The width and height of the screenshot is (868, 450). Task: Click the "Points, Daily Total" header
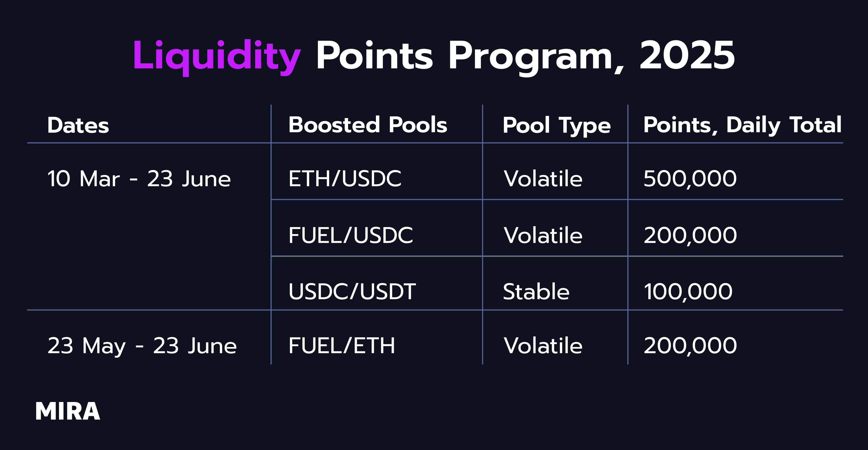tap(742, 125)
